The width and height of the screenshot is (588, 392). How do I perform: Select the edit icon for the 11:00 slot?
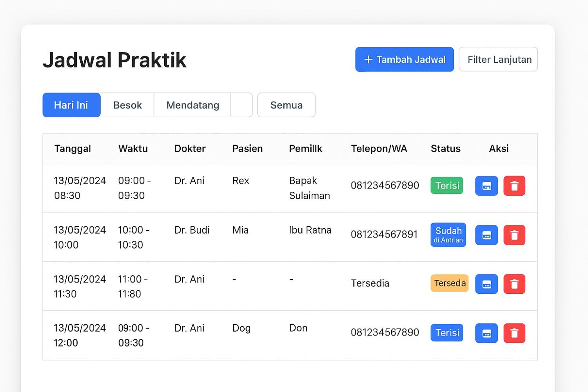tap(486, 284)
